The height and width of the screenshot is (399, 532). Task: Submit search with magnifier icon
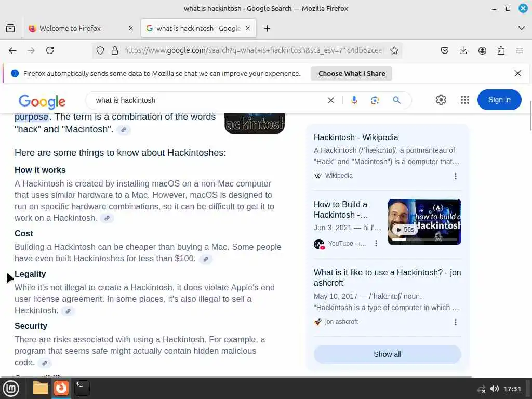(396, 100)
